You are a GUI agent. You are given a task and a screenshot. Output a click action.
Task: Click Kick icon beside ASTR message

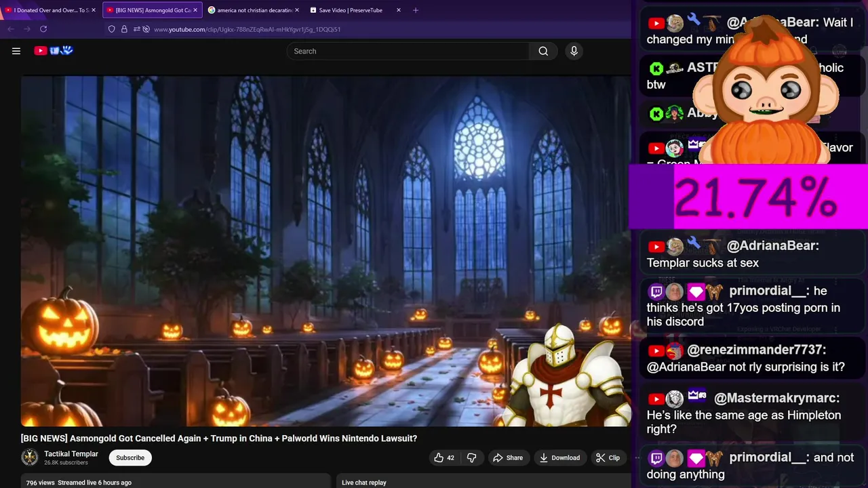[x=656, y=68]
